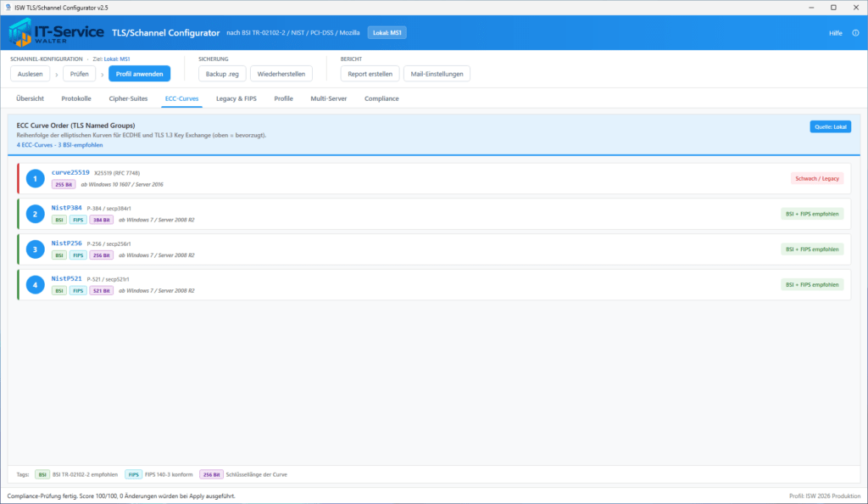
Task: Click the 384 Bit tag on NistP384
Action: click(x=102, y=220)
